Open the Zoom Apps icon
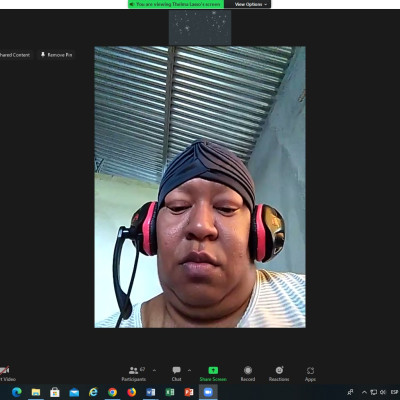400x400 pixels. coord(310,370)
